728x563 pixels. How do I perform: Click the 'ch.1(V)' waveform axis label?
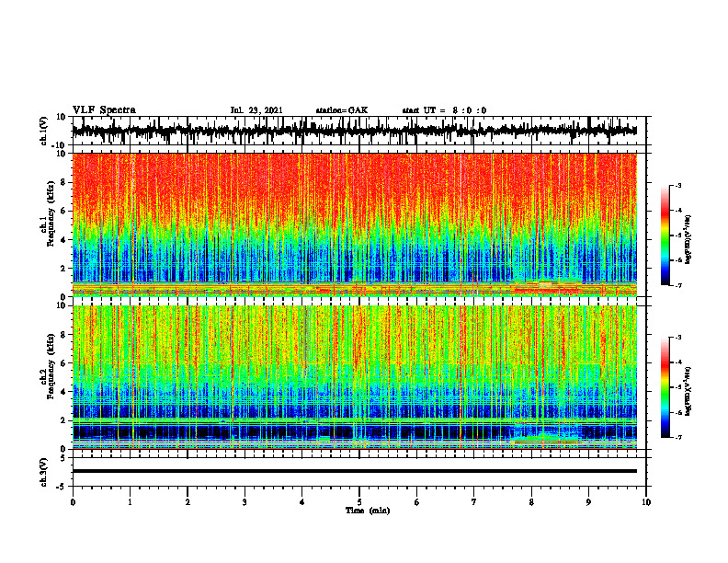point(44,131)
